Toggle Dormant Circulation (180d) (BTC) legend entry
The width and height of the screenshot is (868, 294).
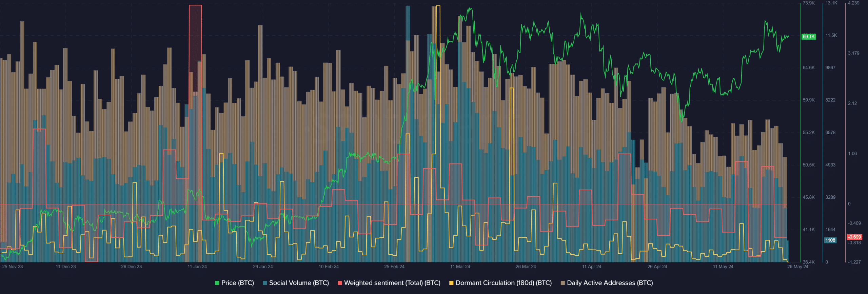[x=500, y=283]
